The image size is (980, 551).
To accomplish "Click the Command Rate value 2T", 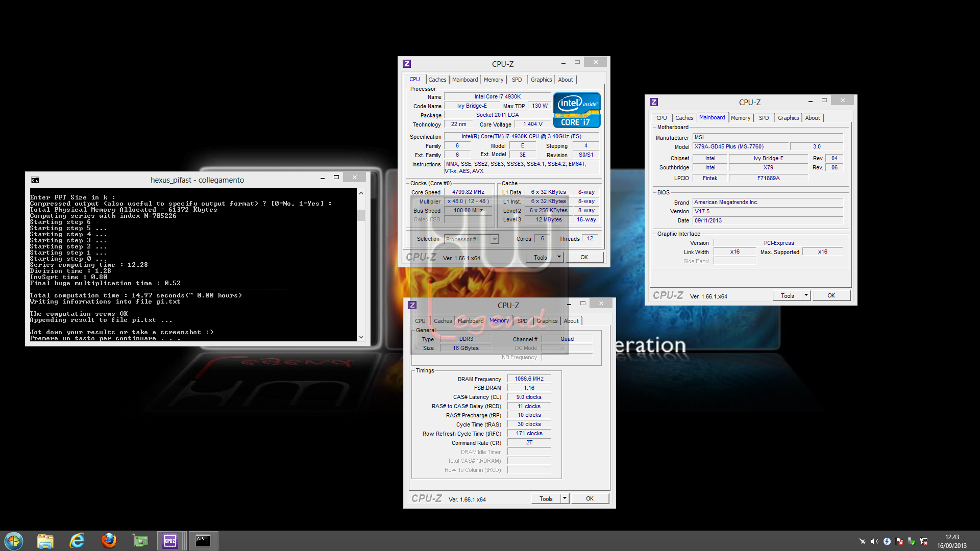I will pos(529,442).
